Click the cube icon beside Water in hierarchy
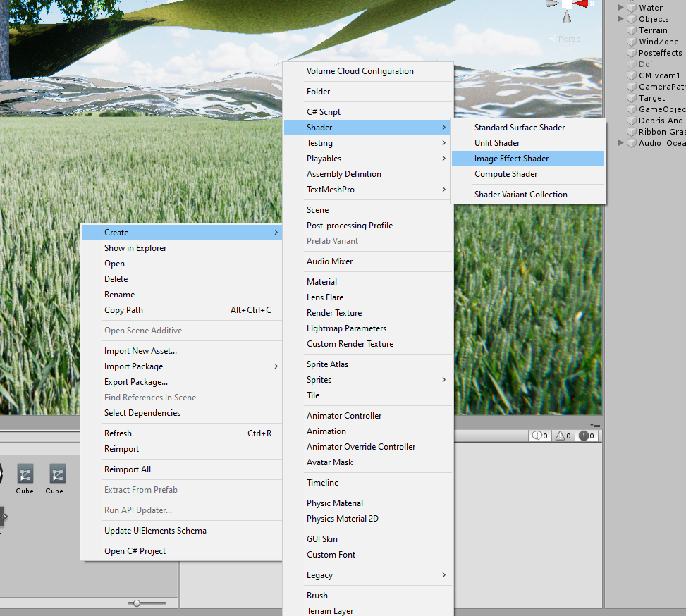Image resolution: width=686 pixels, height=616 pixels. click(633, 7)
